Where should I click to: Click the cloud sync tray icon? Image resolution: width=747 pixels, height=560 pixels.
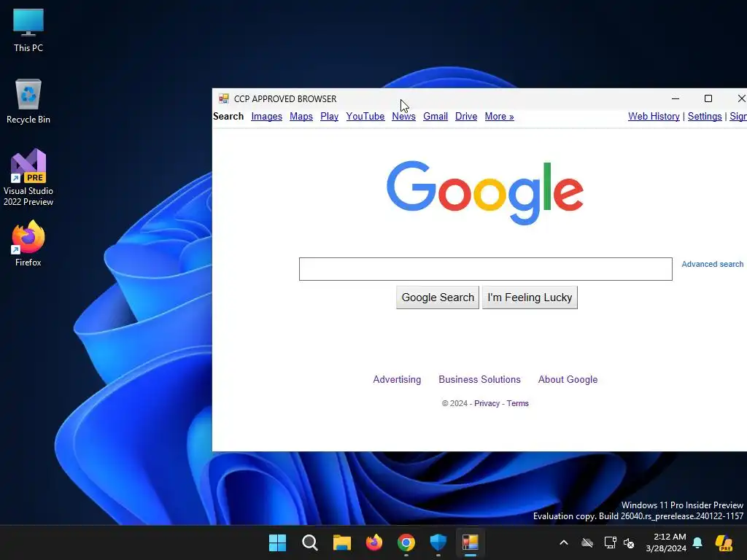587,542
